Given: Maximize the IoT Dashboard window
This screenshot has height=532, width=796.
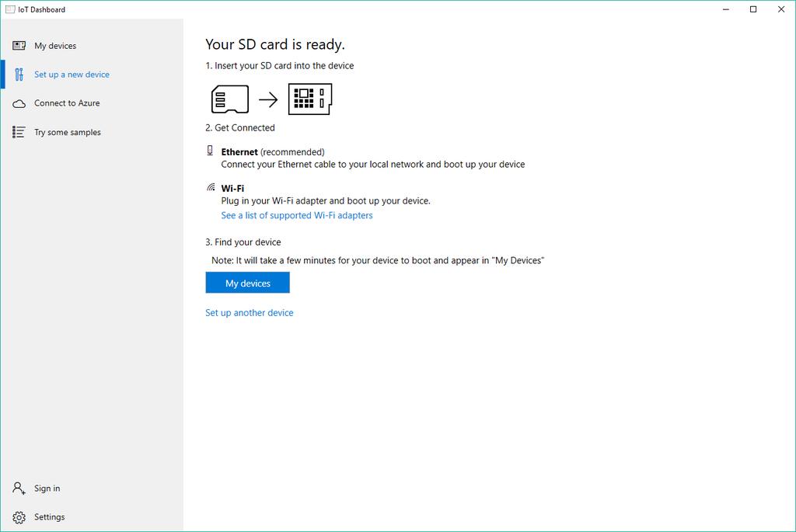Looking at the screenshot, I should pos(753,9).
